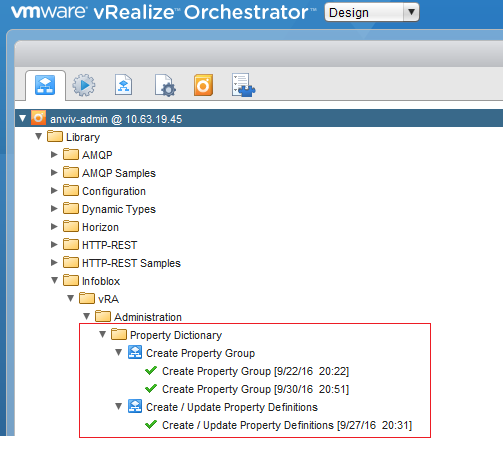Select the Create Property Group workflow label
503x451 pixels.
(x=201, y=353)
